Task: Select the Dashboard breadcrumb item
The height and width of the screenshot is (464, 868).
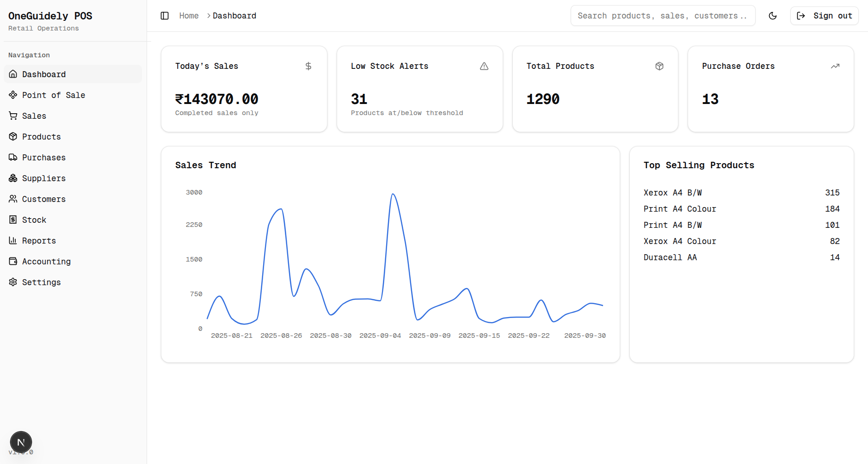Action: click(234, 15)
